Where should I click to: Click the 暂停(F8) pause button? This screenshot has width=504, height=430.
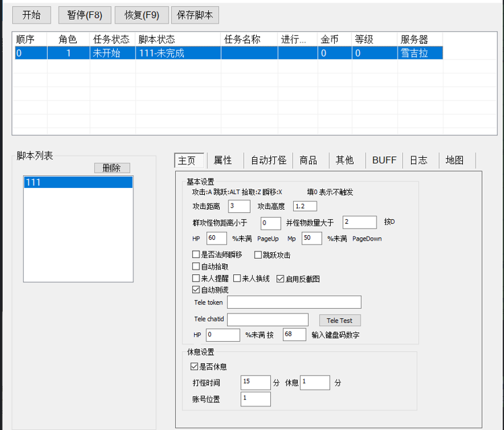click(84, 15)
